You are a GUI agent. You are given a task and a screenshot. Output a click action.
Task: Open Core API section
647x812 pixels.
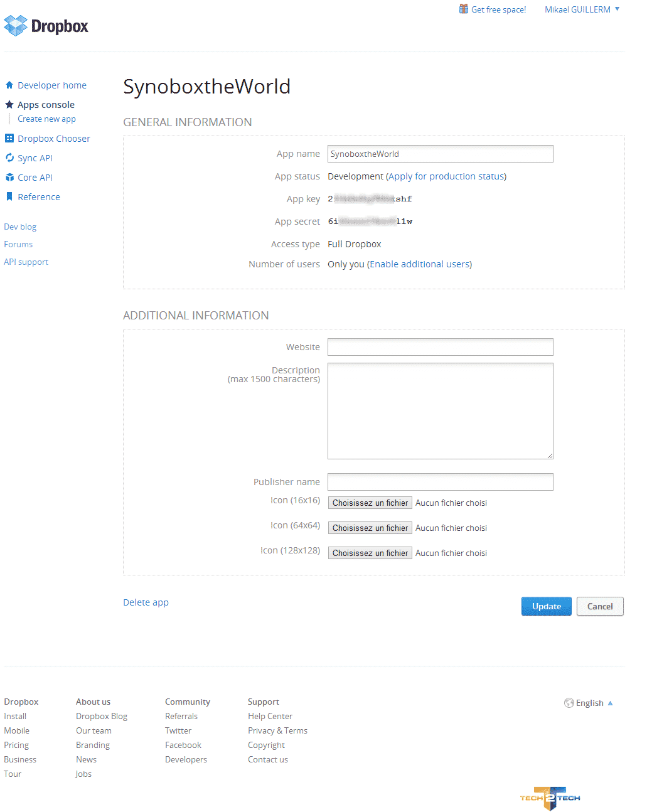[35, 178]
